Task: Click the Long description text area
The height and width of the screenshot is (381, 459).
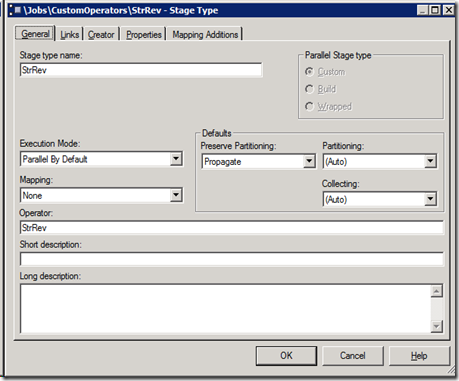Action: click(225, 309)
